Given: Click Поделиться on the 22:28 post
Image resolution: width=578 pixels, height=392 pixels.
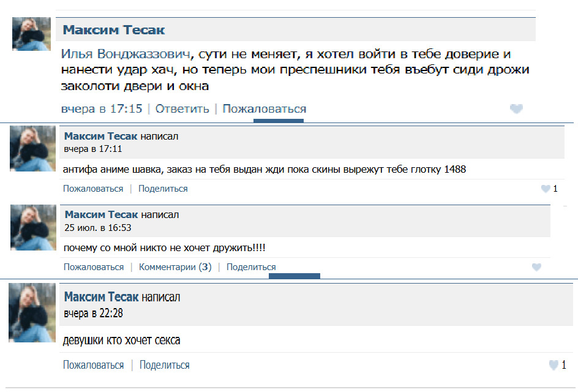Looking at the screenshot, I should tap(164, 365).
